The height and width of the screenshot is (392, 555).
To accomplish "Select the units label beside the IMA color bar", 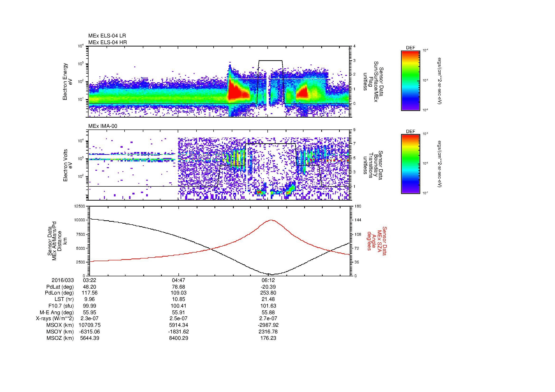I will (440, 164).
